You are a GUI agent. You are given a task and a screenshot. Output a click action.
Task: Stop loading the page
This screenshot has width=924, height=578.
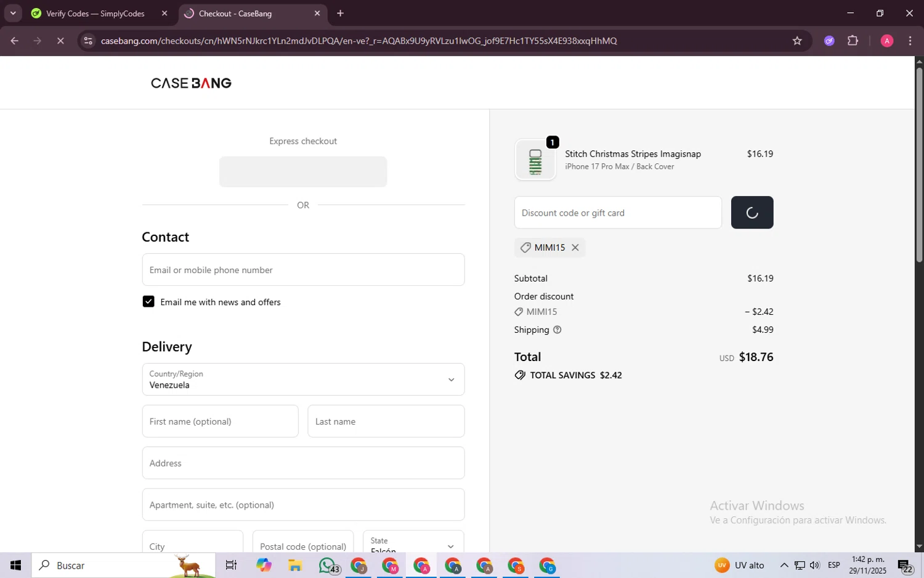[x=60, y=41]
